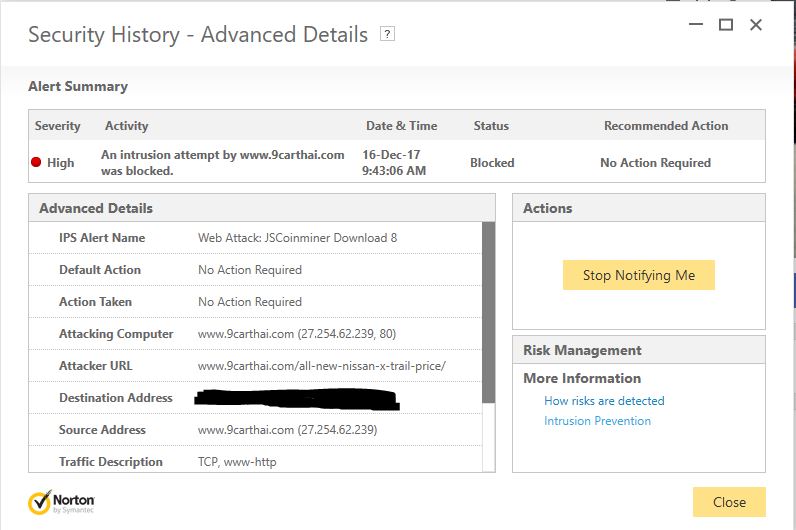
Task: Click Web Attack: JSCoinminer Download 8 value
Action: (x=297, y=238)
